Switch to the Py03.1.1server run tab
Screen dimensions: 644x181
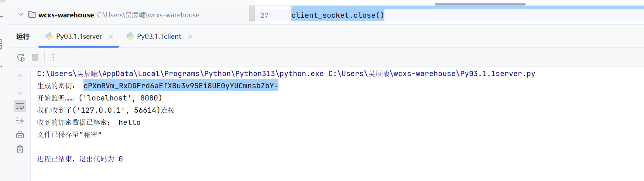pos(79,37)
